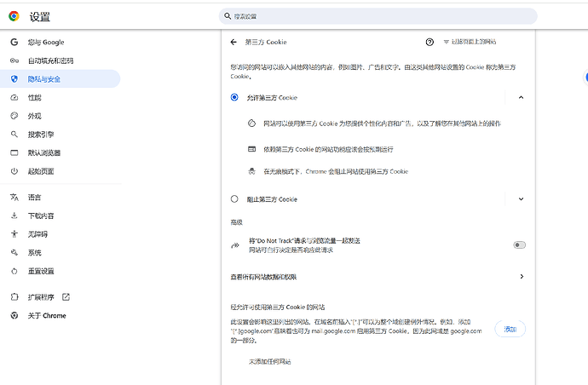Click the power icon for 起始页面
This screenshot has width=588, height=385.
point(14,171)
